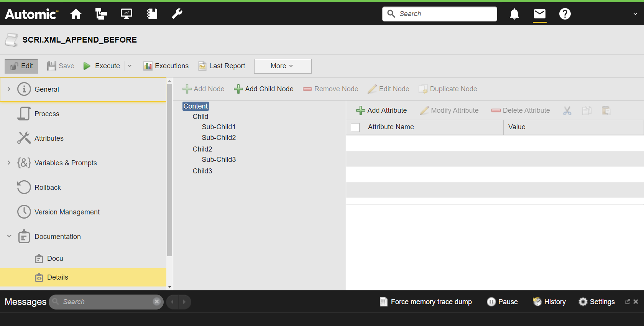Click the sidebar vertical scrollbar
This screenshot has width=644, height=326.
coord(169,169)
